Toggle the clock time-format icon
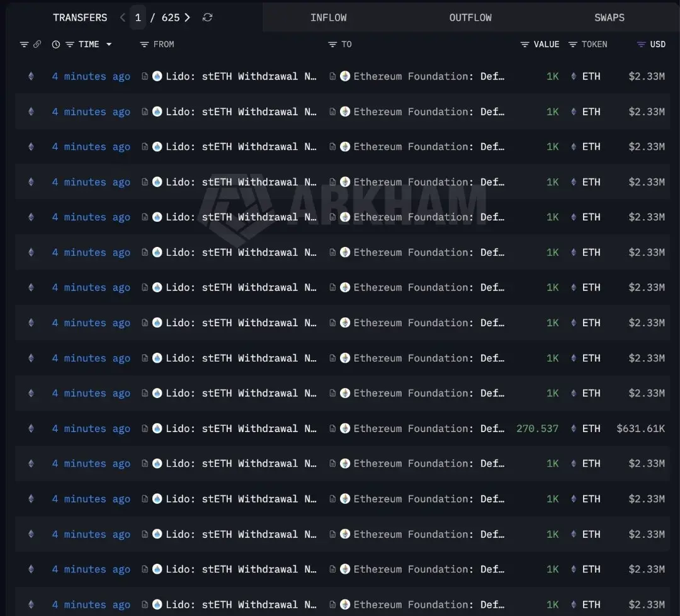Image resolution: width=680 pixels, height=616 pixels. click(56, 44)
